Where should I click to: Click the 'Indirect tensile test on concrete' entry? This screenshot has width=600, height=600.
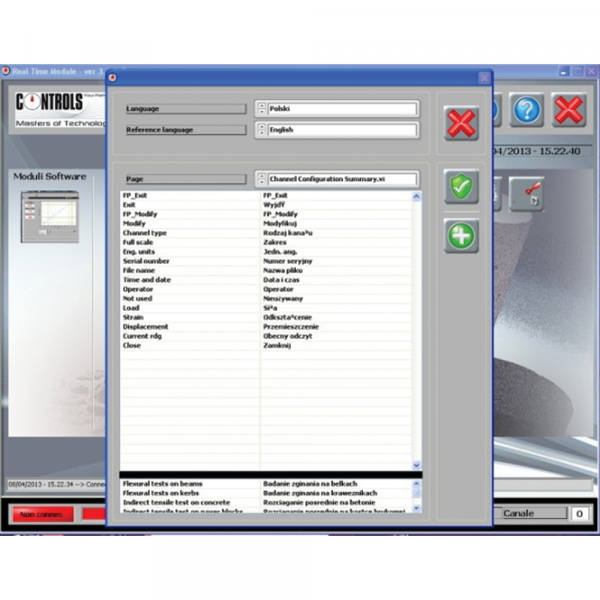pos(190,501)
